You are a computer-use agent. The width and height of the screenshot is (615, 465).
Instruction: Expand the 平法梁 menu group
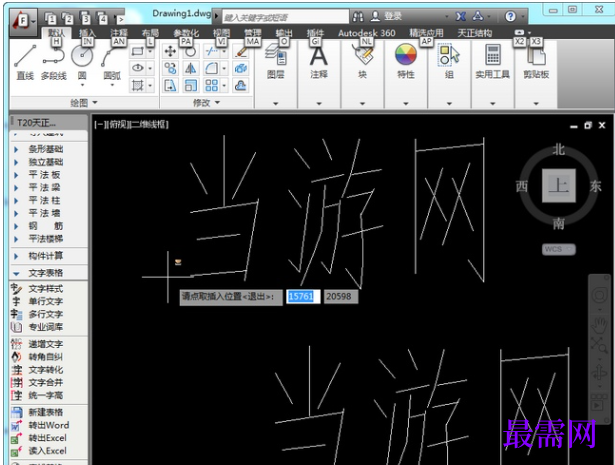[x=16, y=188]
